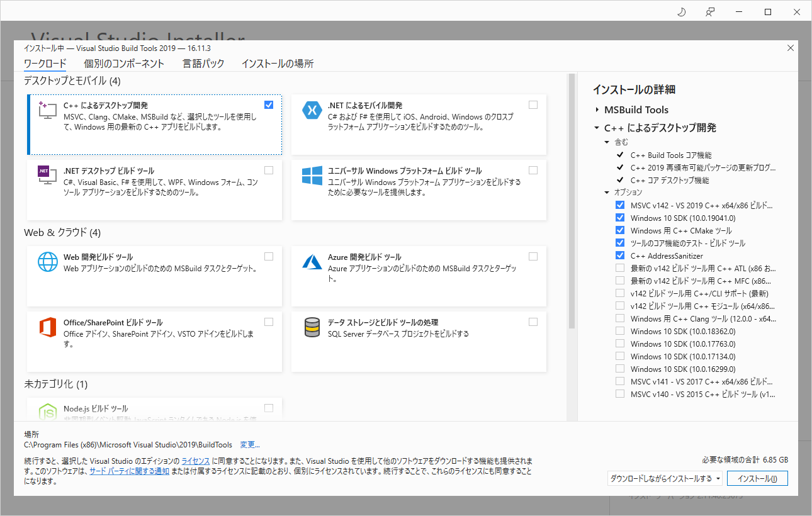Open the 言語パック tab
The width and height of the screenshot is (812, 516).
(x=203, y=64)
